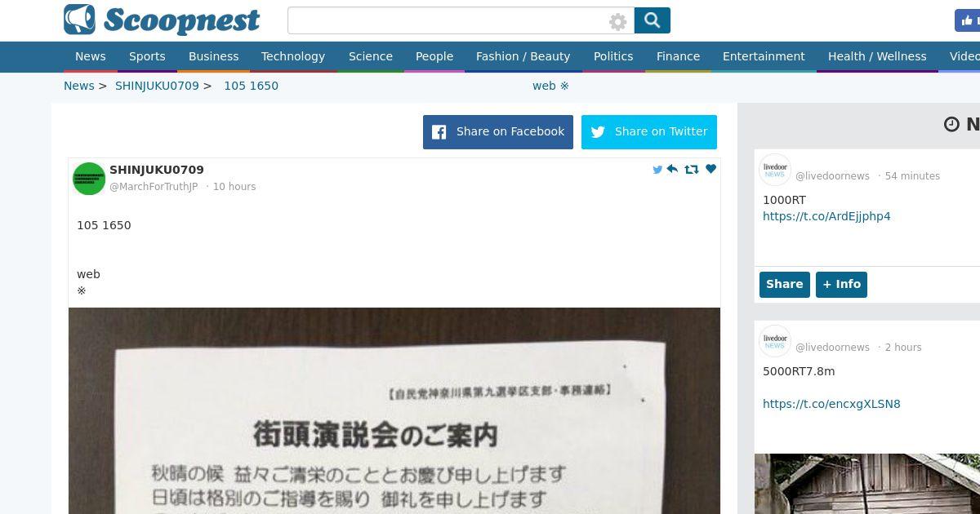Click News breadcrumb link
This screenshot has height=514, width=980.
(x=79, y=86)
